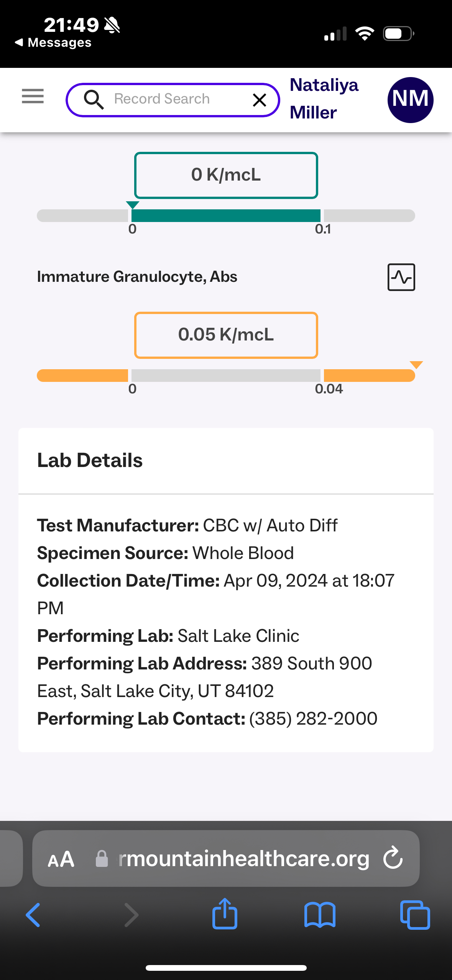Screen dimensions: 452x980
Task: Open the NM profile avatar
Action: pos(410,100)
